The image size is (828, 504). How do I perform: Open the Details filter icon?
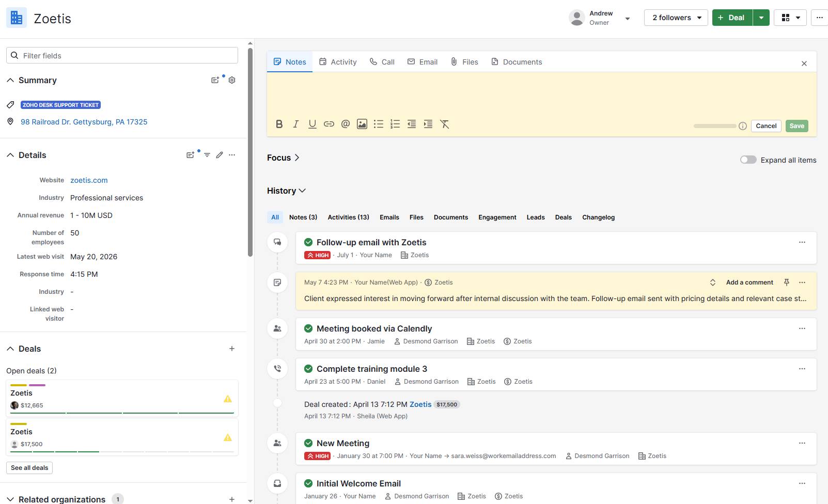tap(207, 155)
